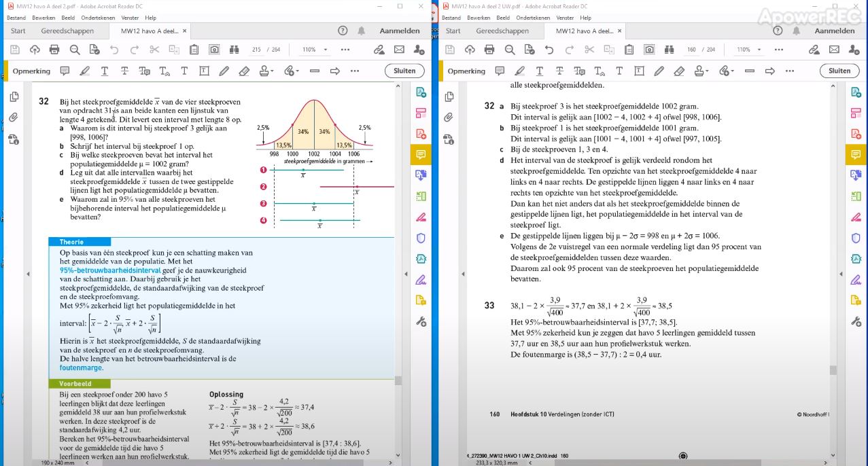Select eraser tool in right window
868x466 pixels.
pos(680,71)
